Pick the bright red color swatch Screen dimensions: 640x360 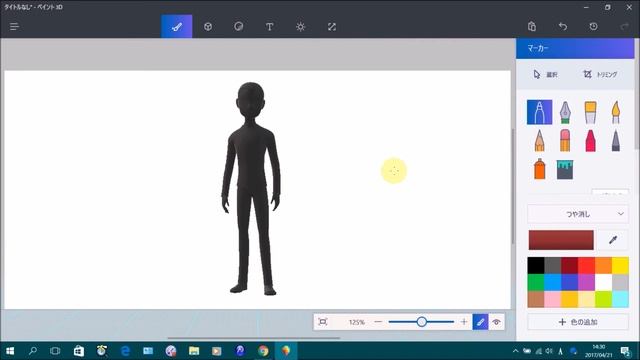586,265
